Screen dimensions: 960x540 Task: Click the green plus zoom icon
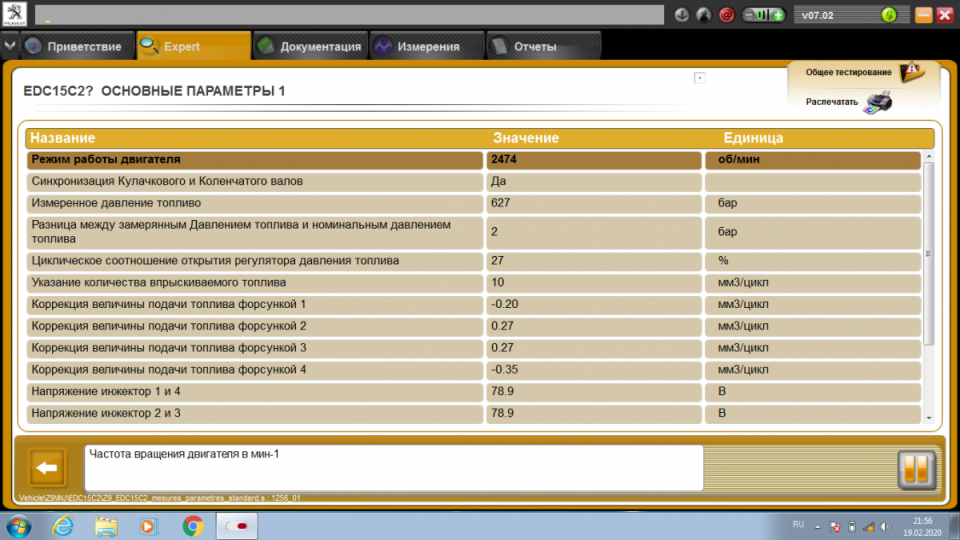[778, 15]
